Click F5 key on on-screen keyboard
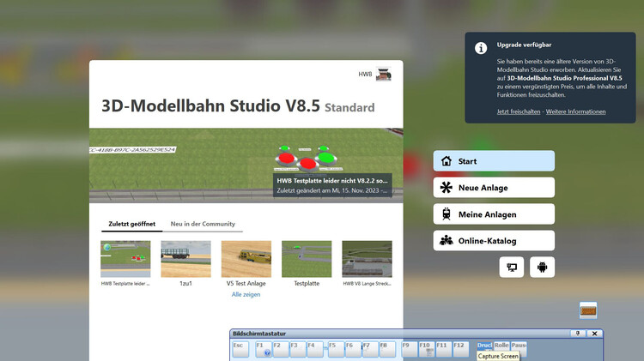The width and height of the screenshot is (644, 361). 336,349
